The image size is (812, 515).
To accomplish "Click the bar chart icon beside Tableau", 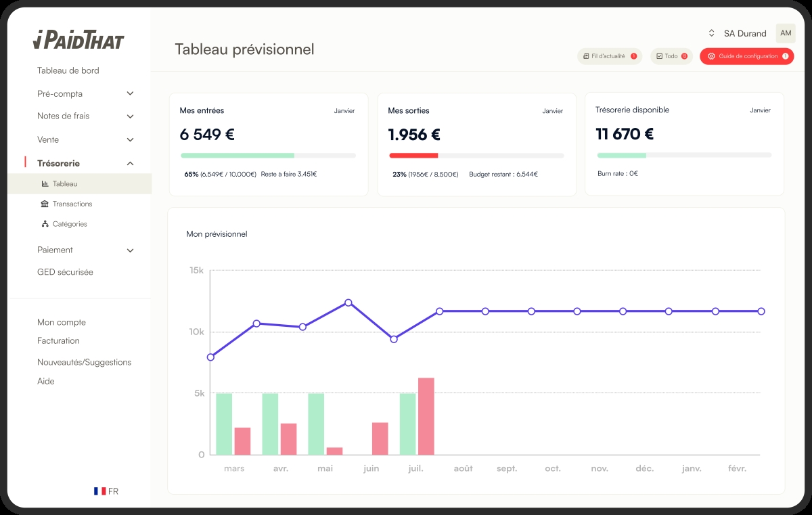I will point(45,184).
